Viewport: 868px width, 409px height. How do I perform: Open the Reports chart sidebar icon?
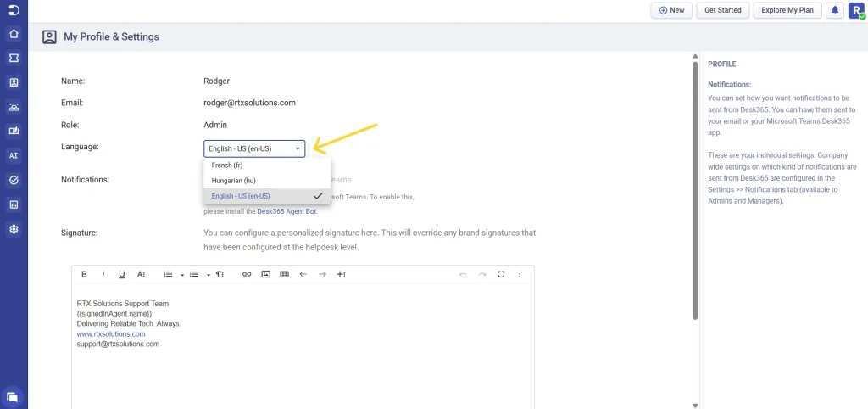(x=14, y=204)
